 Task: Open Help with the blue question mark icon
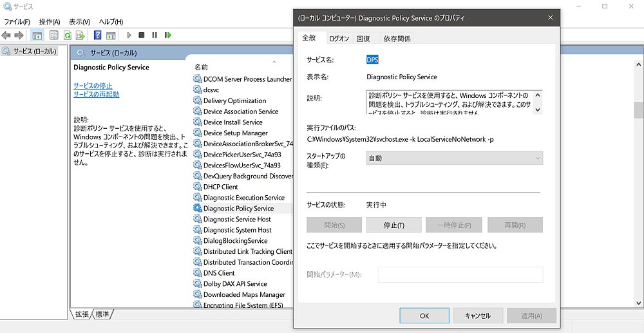point(98,35)
